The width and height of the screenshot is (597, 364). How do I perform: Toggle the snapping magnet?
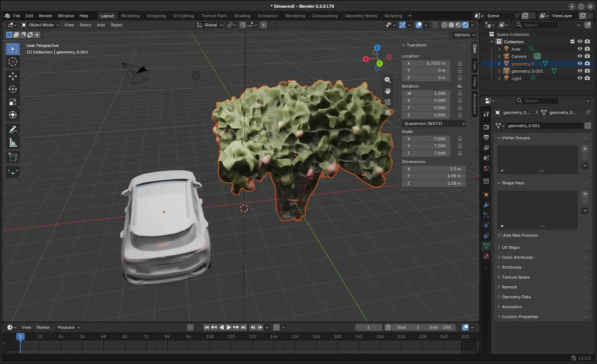(243, 25)
